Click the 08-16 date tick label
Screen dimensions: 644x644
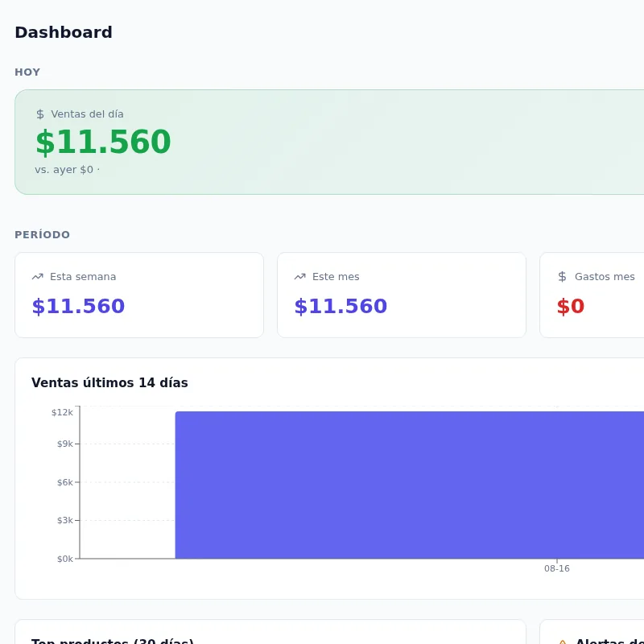557,569
